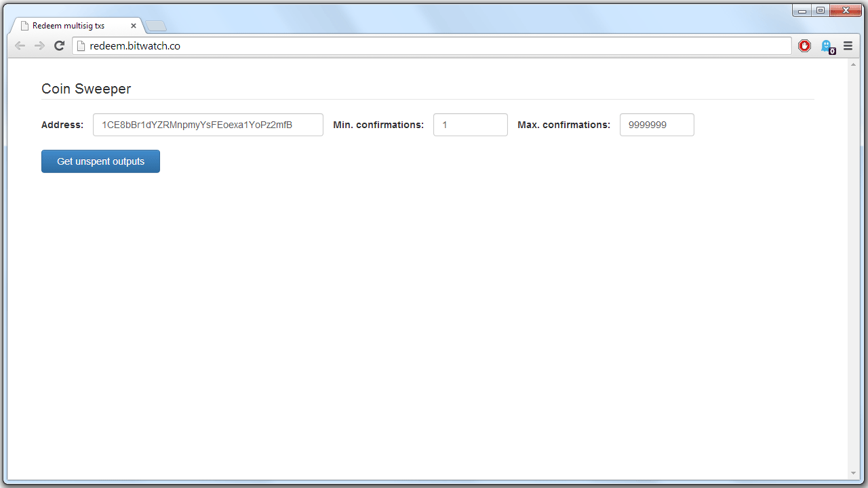The width and height of the screenshot is (868, 488).
Task: Open the red AdBlock extension icon
Action: [804, 46]
